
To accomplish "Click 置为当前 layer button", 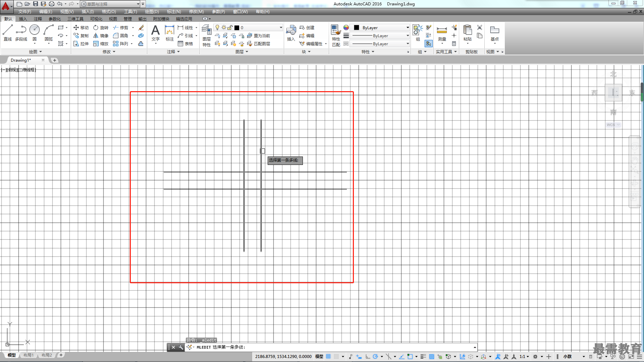I will (x=259, y=36).
